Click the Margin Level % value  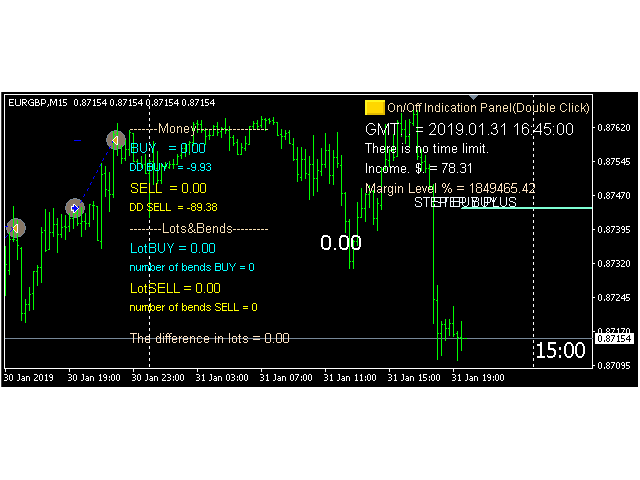coord(450,188)
